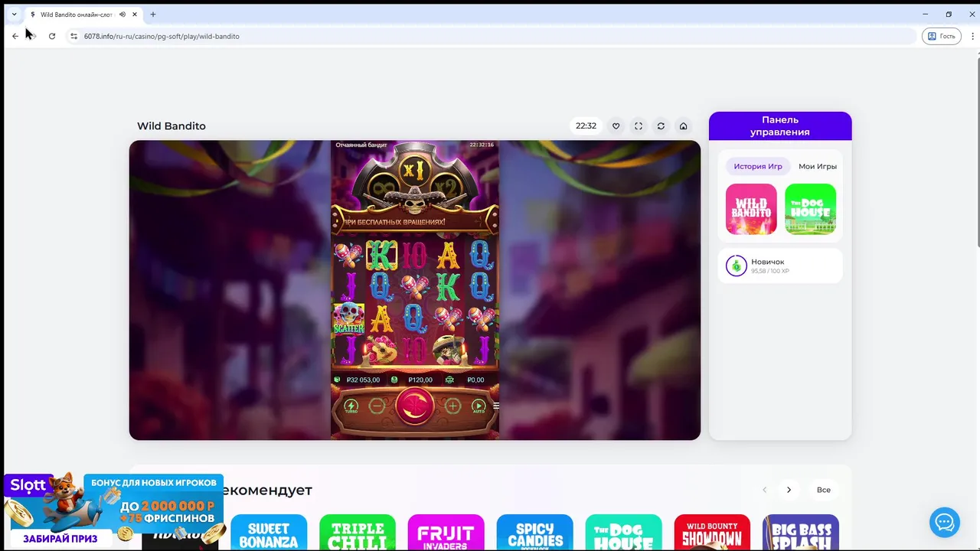This screenshot has height=551, width=980.
Task: Add Wild Bandito to favorites with heart icon
Action: 616,126
